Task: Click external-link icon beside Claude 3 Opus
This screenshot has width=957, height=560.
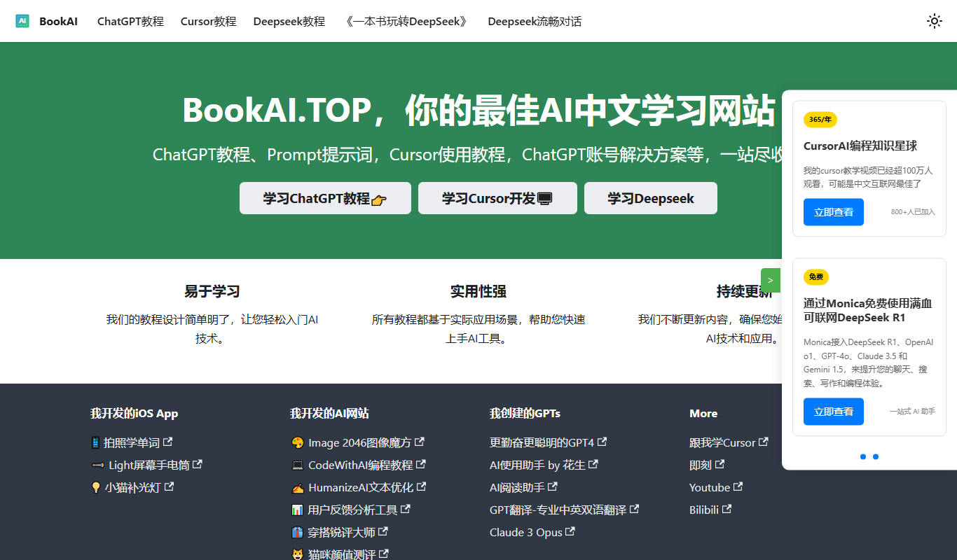Action: 571,531
